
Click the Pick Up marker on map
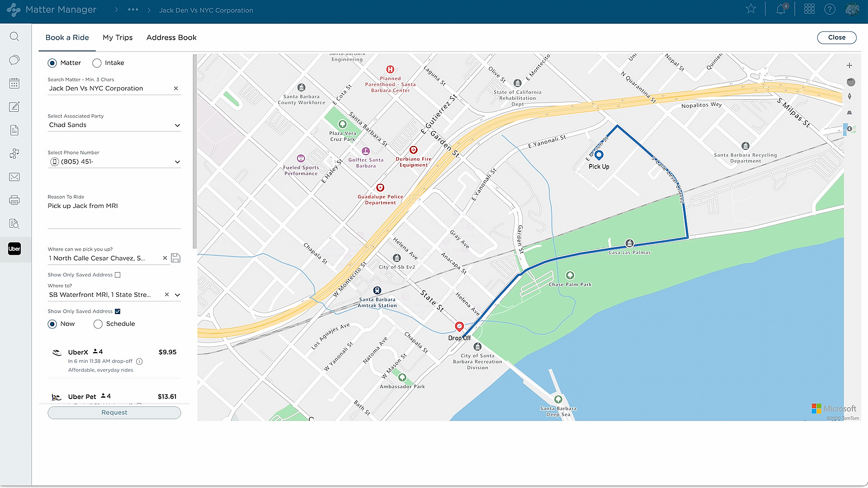click(599, 156)
